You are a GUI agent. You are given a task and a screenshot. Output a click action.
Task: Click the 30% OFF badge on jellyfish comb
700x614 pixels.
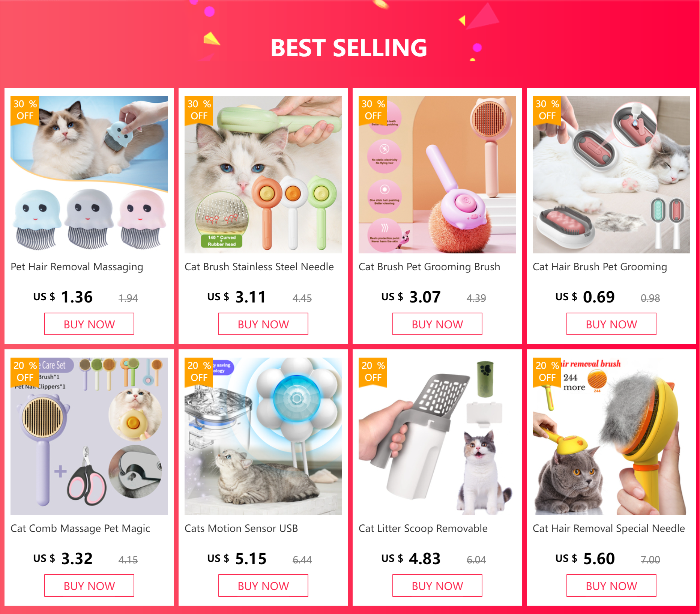point(25,110)
